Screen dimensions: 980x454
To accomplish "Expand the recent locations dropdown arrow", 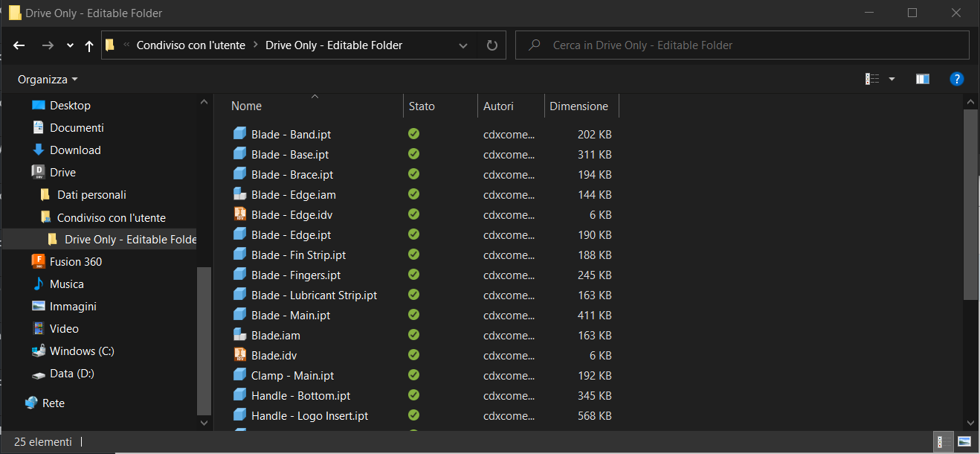I will (x=70, y=45).
